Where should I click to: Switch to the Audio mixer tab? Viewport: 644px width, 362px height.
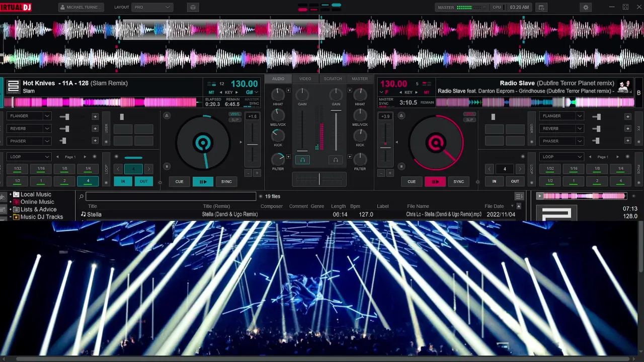(278, 79)
